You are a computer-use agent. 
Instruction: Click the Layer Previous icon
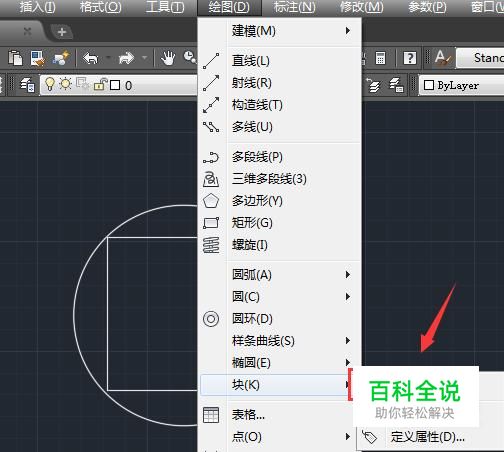[x=373, y=85]
